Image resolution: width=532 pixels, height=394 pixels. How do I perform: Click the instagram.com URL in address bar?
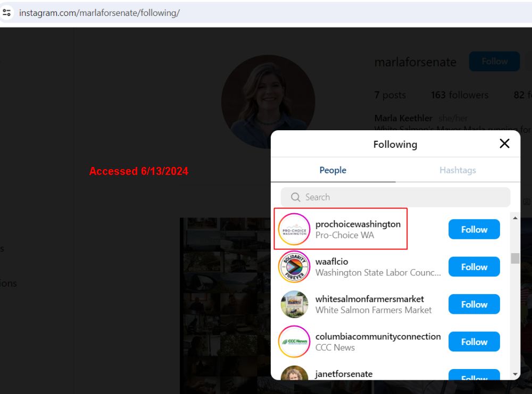(99, 13)
